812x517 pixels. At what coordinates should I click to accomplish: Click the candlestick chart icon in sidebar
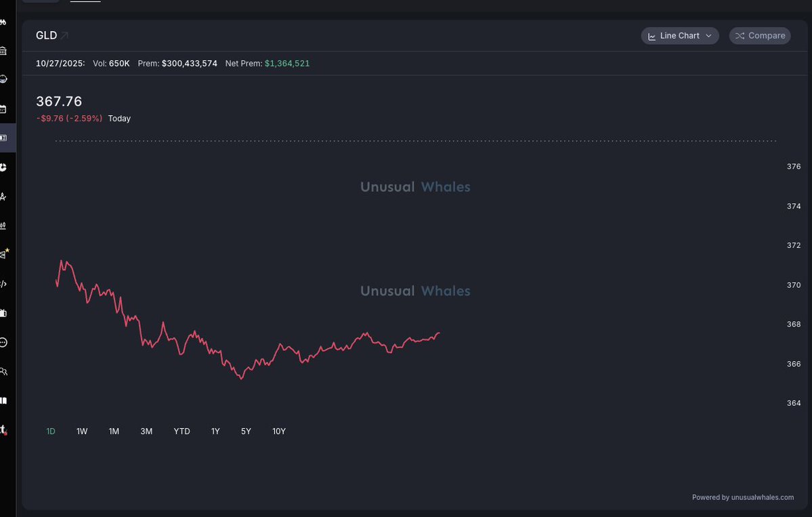click(3, 226)
